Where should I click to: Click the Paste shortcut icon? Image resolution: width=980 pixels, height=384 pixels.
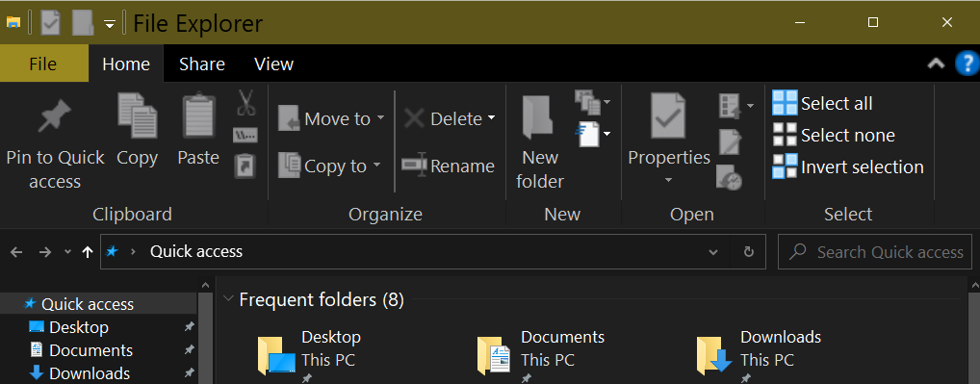click(x=245, y=166)
